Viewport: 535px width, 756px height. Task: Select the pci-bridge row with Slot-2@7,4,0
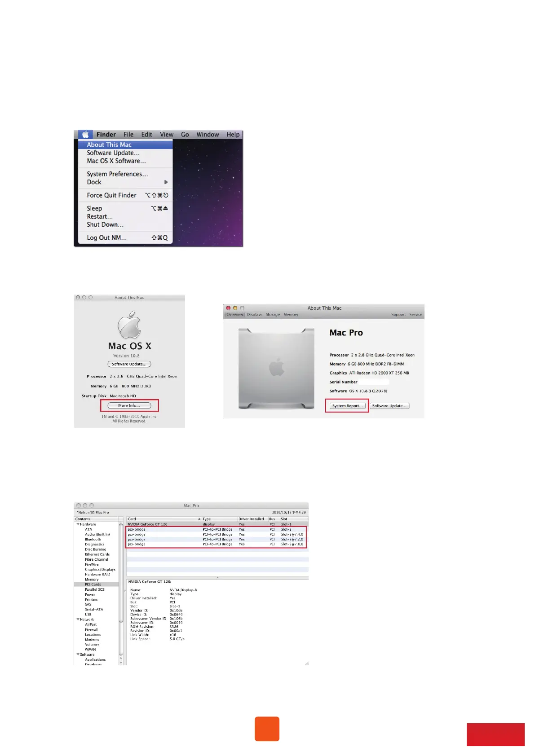point(217,534)
